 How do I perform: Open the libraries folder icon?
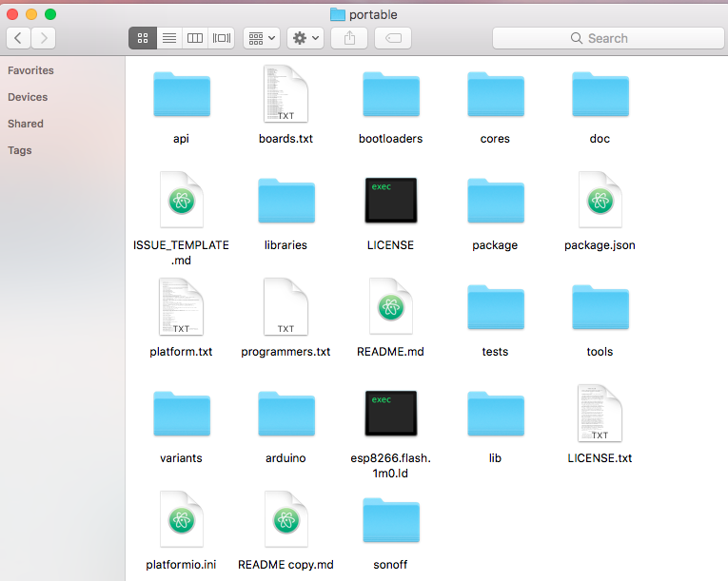tap(286, 201)
